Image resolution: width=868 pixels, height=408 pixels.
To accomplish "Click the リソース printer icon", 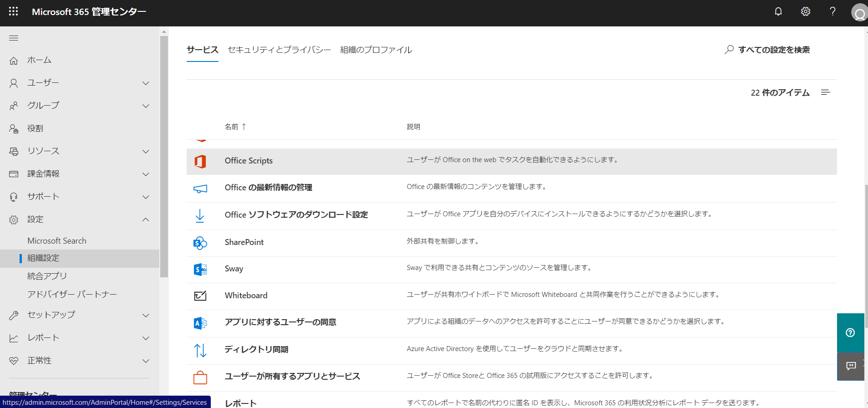I will click(14, 151).
